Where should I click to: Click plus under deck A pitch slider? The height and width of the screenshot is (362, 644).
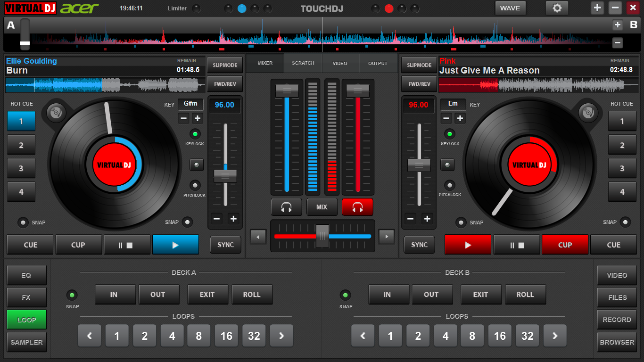[233, 219]
